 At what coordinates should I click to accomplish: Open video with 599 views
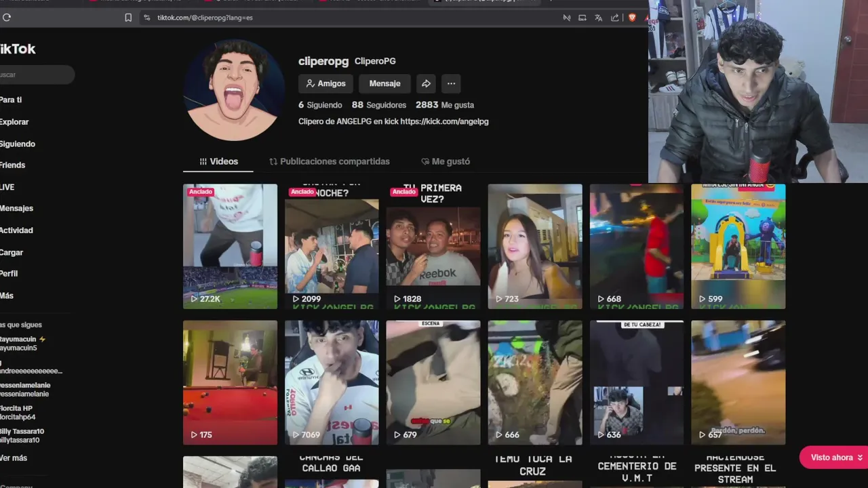point(738,247)
